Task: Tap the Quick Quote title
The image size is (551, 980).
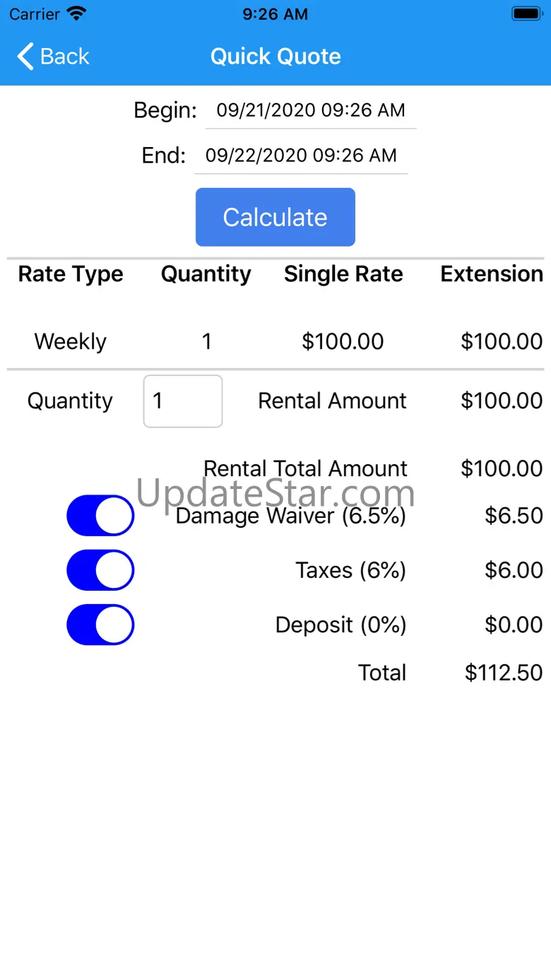Action: point(275,57)
